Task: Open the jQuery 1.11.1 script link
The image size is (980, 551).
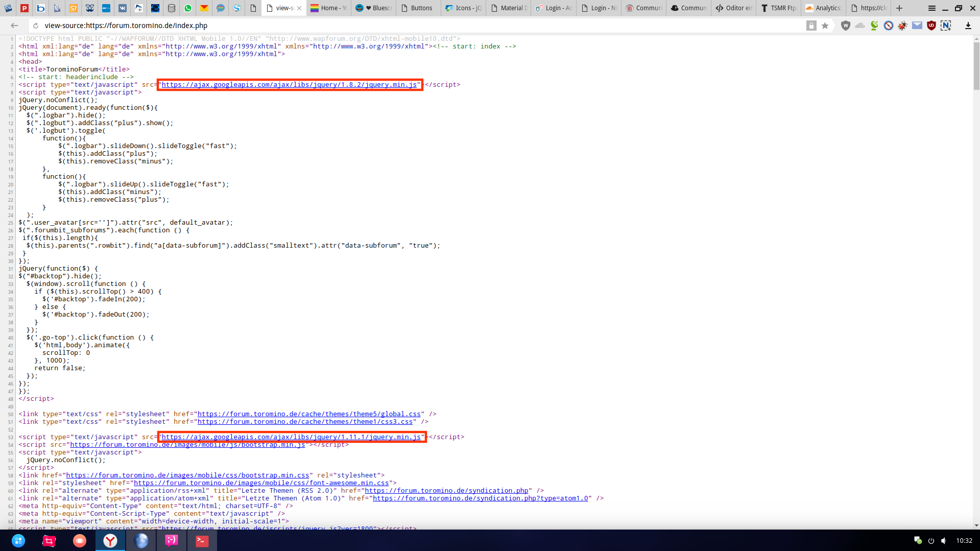Action: pyautogui.click(x=291, y=437)
